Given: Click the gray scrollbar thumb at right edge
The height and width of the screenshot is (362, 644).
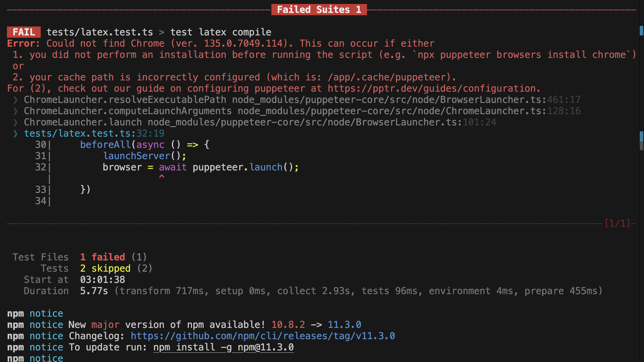Looking at the screenshot, I should pos(641,146).
